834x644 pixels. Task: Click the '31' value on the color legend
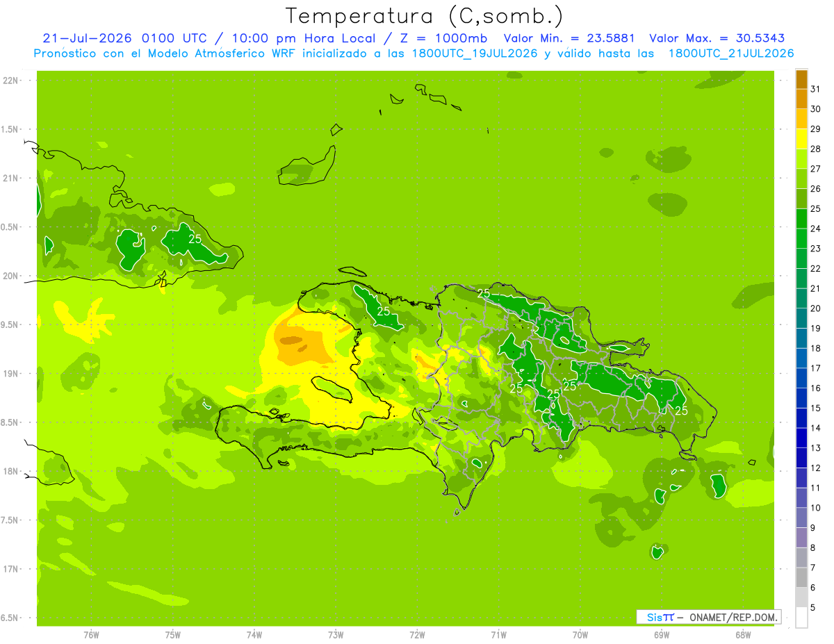pos(816,88)
